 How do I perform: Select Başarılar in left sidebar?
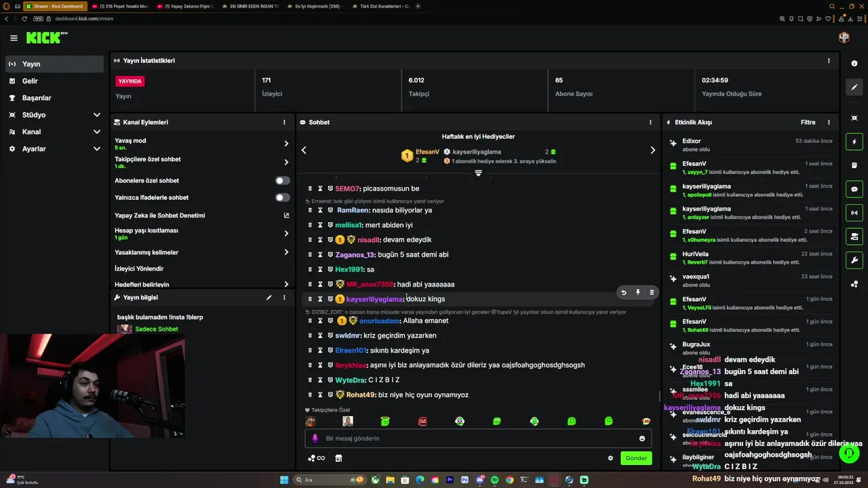click(x=54, y=98)
